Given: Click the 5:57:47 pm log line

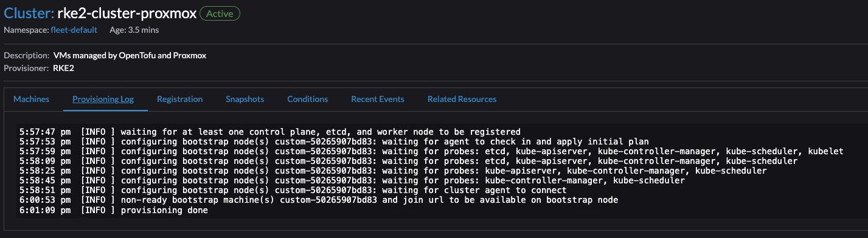Looking at the screenshot, I should [x=270, y=131].
